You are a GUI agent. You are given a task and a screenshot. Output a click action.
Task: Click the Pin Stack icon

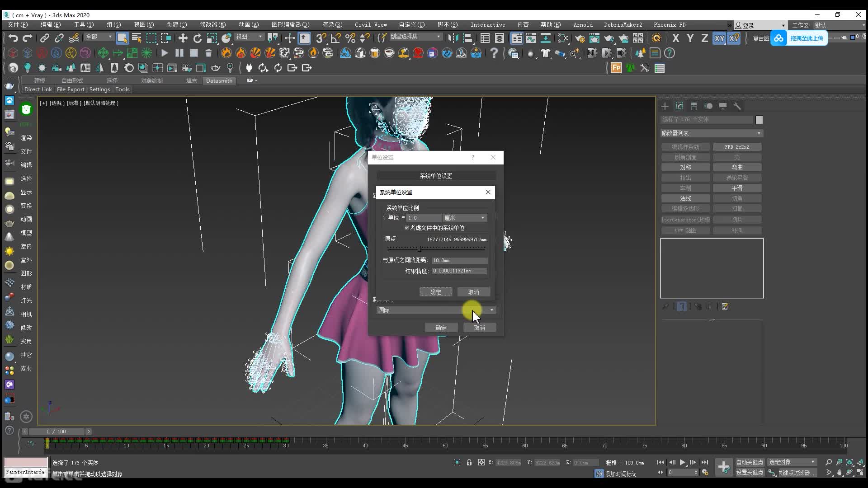coord(665,307)
